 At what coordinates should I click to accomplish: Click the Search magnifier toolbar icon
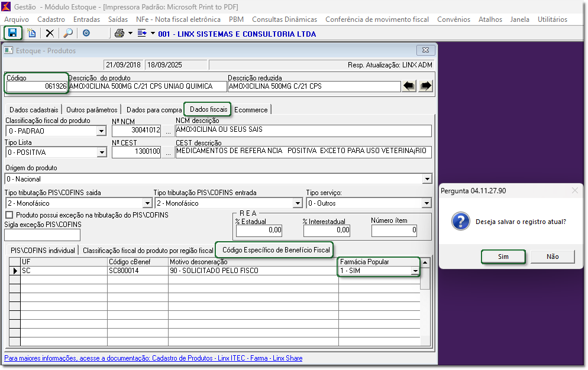click(68, 33)
